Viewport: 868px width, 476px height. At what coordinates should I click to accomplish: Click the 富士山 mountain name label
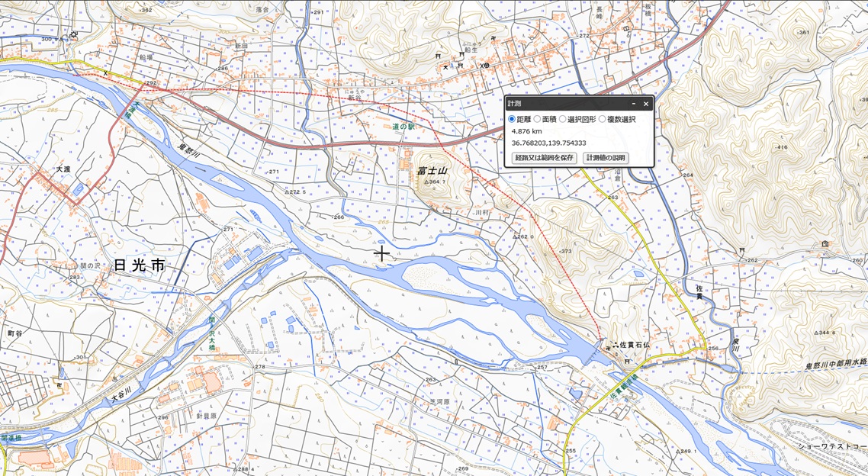[432, 172]
